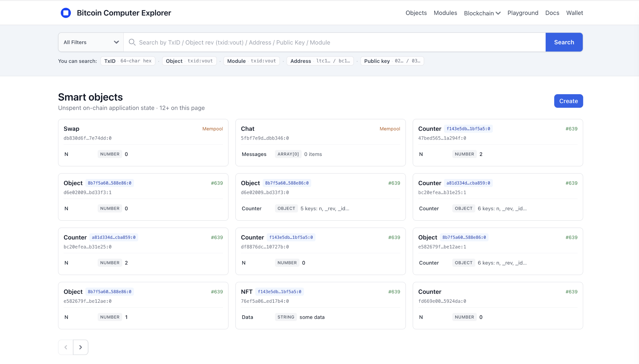Click module link on NFT card
The image size is (639, 364).
(279, 292)
